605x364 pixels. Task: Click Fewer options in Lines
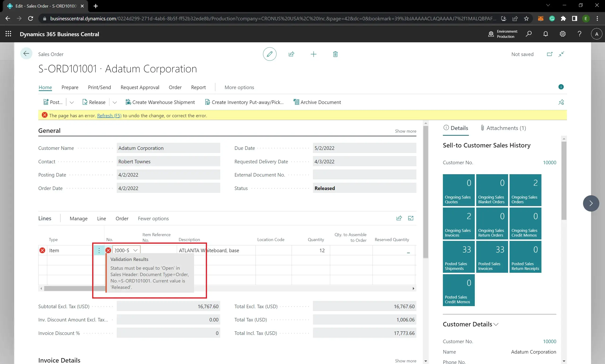click(153, 218)
